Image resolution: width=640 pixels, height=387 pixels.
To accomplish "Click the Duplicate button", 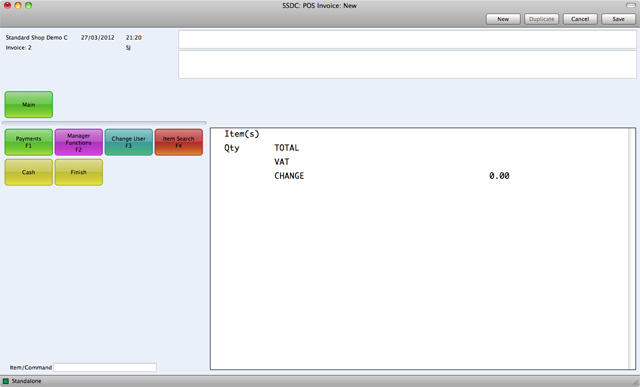I will pos(541,19).
